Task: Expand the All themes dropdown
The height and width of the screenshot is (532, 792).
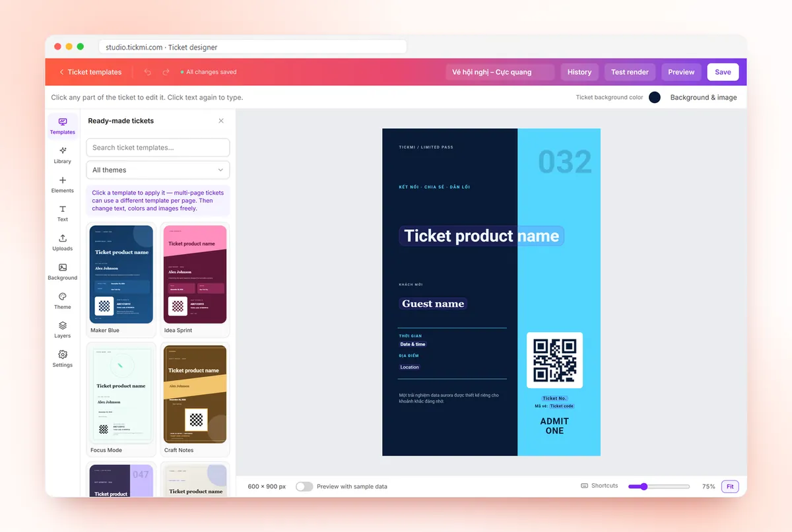Action: pos(158,170)
